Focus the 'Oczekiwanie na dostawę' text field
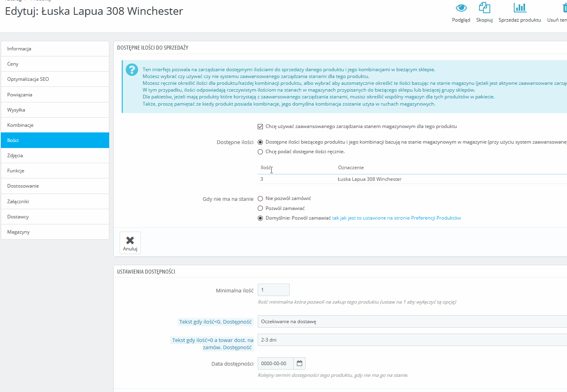Image resolution: width=567 pixels, height=392 pixels. point(412,322)
